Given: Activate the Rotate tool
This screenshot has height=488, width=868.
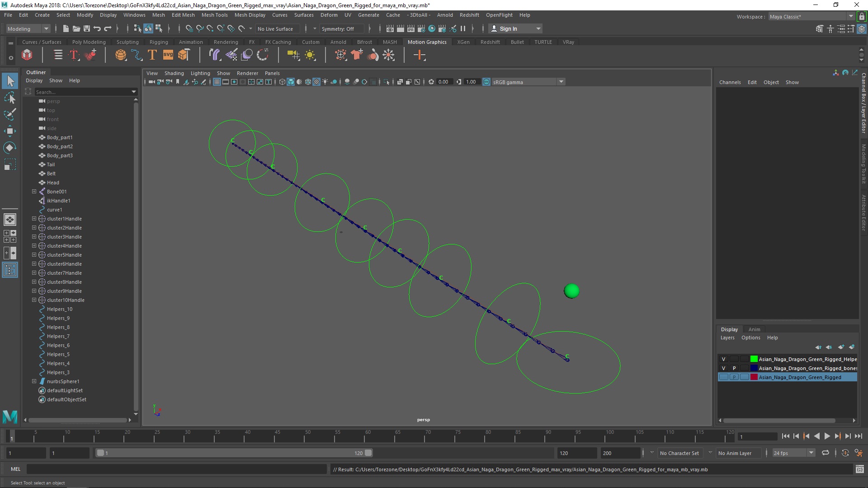Looking at the screenshot, I should 10,148.
